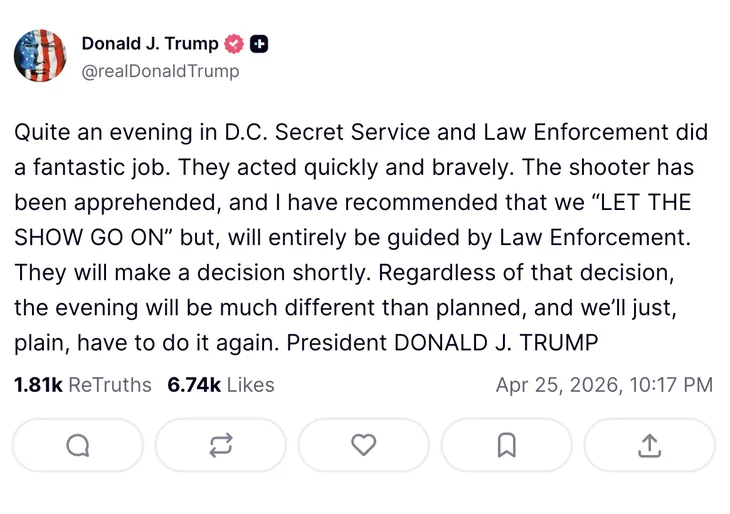Visit the @realDonaldTrump handle
This screenshot has height=514, width=730.
[160, 71]
